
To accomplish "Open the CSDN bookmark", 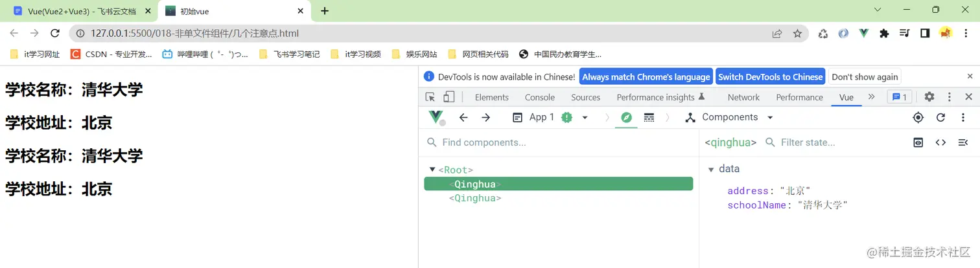I will coord(111,54).
